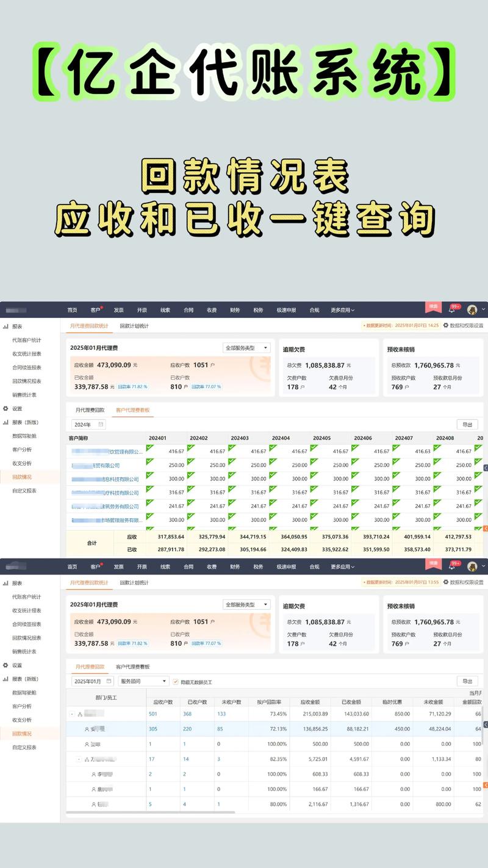The height and width of the screenshot is (868, 488).
Task: Open 自定义报表 in the upper sidebar
Action: click(x=24, y=491)
